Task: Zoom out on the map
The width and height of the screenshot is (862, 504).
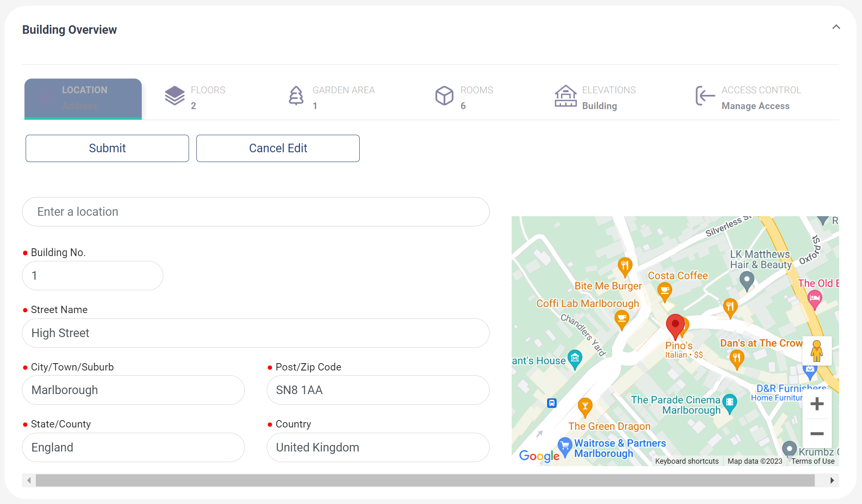Action: tap(817, 434)
